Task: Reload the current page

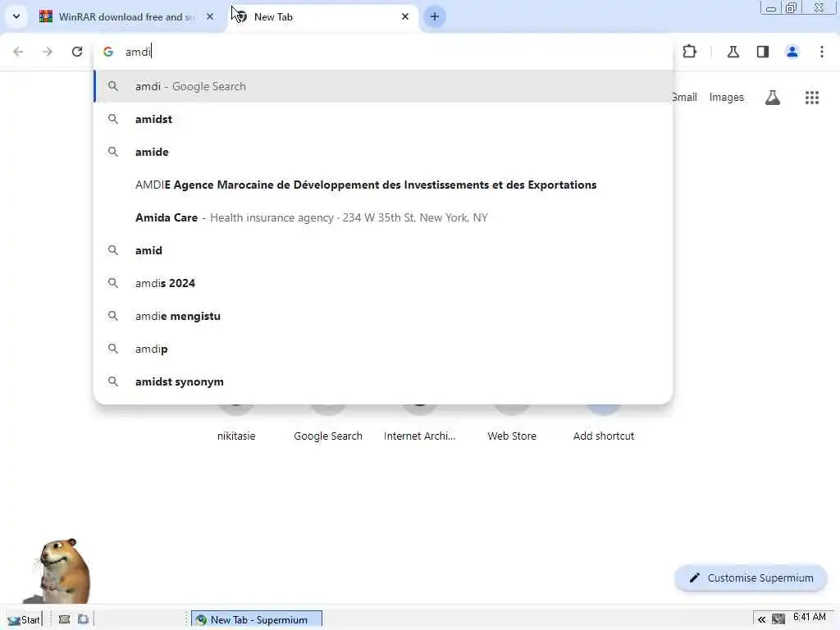Action: (77, 52)
